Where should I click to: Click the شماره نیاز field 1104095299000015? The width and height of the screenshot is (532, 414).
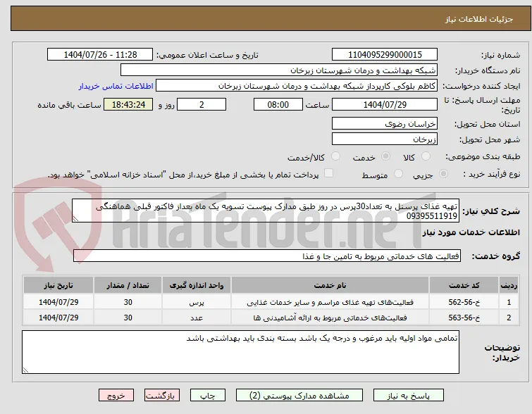pos(385,55)
